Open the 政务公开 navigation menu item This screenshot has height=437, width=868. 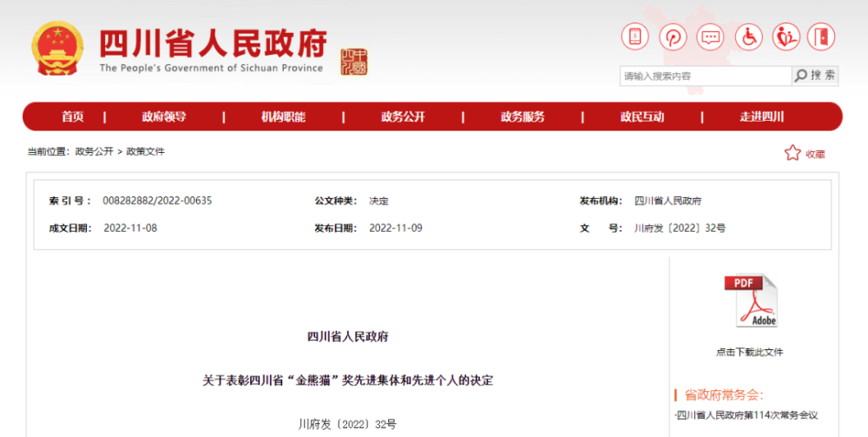tap(403, 117)
